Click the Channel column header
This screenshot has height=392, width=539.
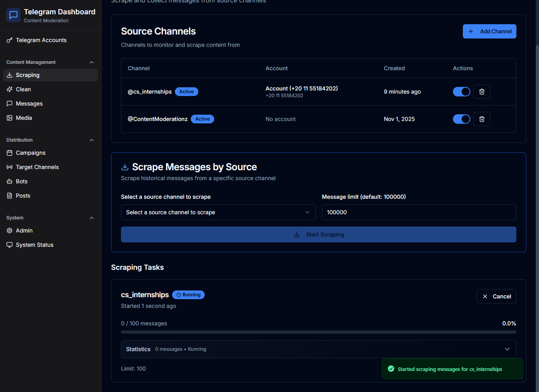point(139,68)
